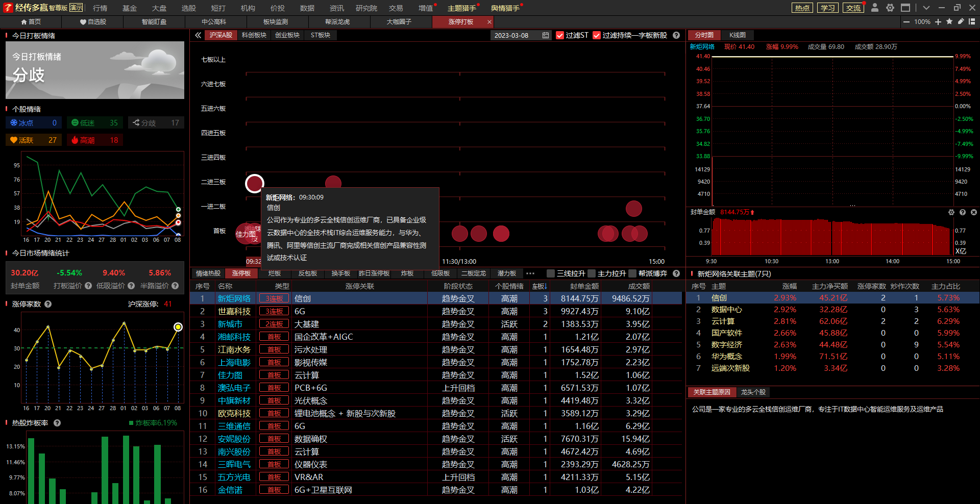Select the 活跃 heart sentiment item
980x504 pixels.
(34, 140)
